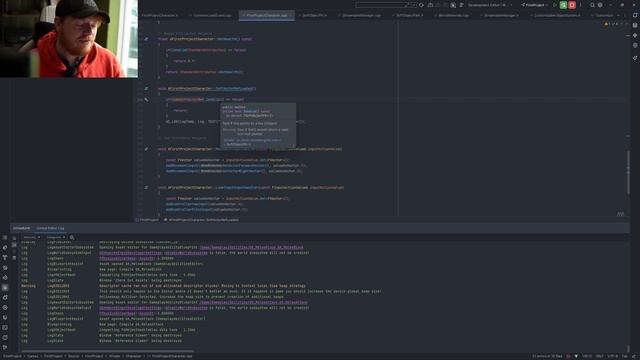The width and height of the screenshot is (640, 360).
Task: Click the errors-in-files summary in the status bar
Action: [547, 356]
